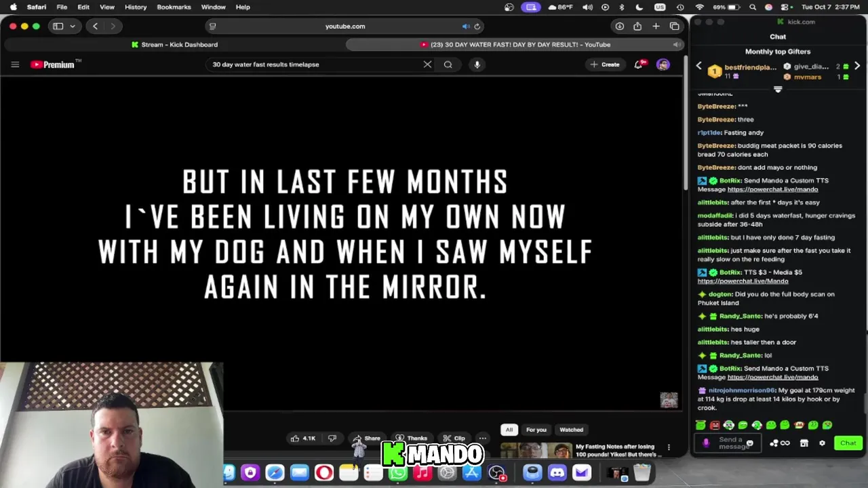Mute the YouTube tab via speaker icon

click(x=676, y=45)
